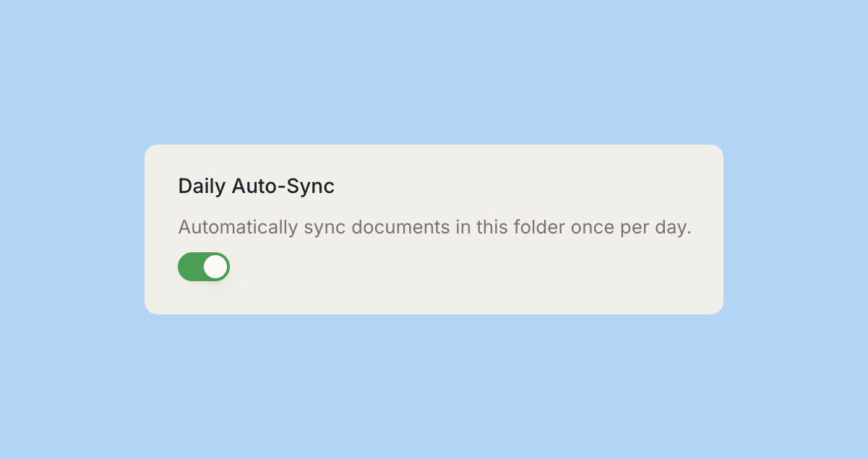Image resolution: width=868 pixels, height=459 pixels.
Task: Click the word "per" in the description
Action: pyautogui.click(x=634, y=227)
